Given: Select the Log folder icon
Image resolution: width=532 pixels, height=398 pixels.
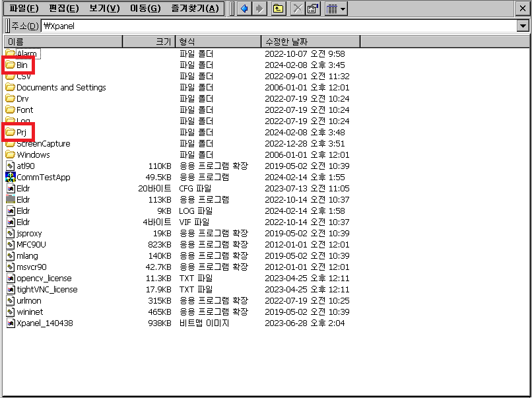Looking at the screenshot, I should click(10, 121).
